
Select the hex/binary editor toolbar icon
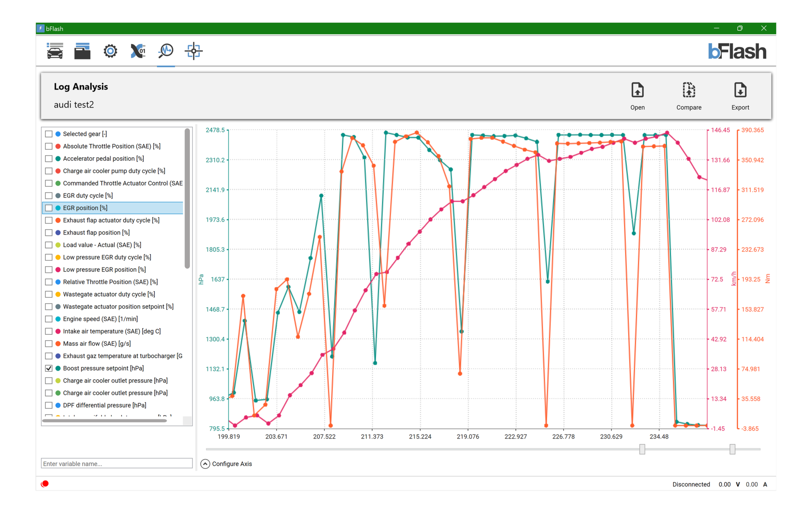click(x=138, y=51)
